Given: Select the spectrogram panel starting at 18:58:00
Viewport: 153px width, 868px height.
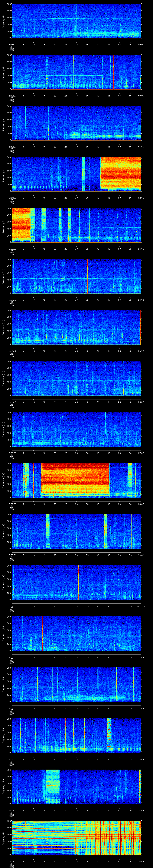Looking at the screenshot, I should pyautogui.click(x=76, y=531).
